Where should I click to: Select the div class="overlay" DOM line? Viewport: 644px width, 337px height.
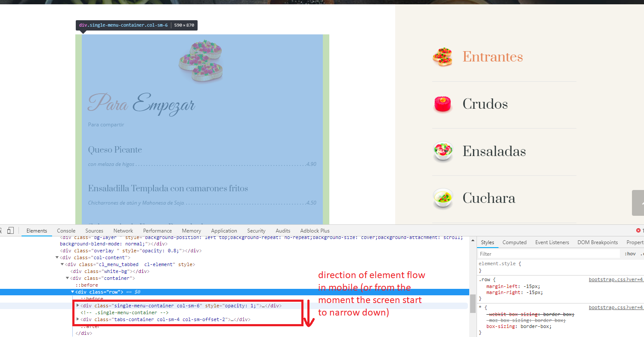click(x=130, y=251)
